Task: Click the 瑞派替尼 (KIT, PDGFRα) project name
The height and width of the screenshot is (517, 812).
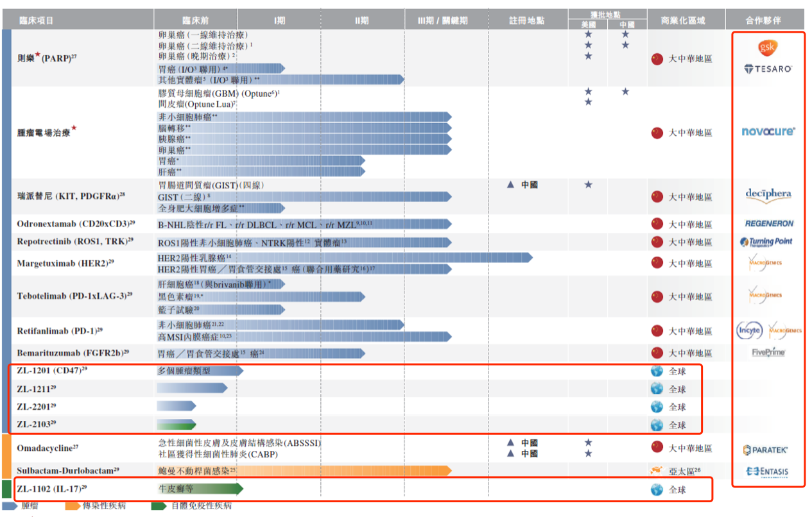Action: pos(71,196)
